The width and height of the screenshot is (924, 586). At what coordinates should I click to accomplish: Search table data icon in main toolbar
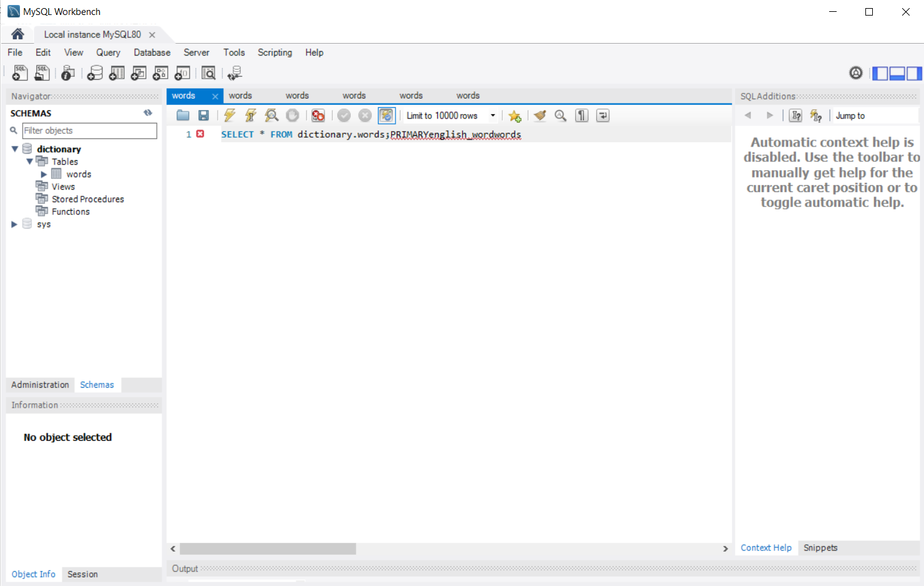[208, 73]
